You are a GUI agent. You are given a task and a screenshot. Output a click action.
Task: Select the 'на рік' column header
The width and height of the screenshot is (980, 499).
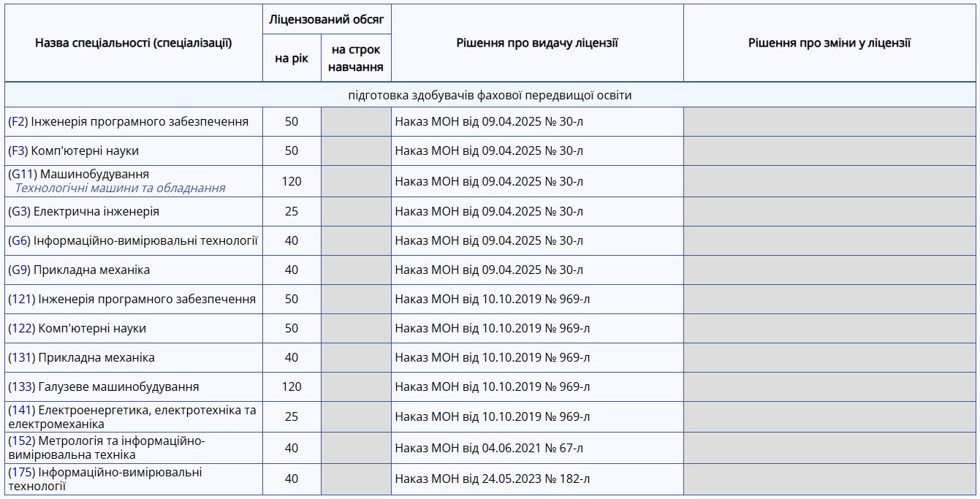coord(292,58)
